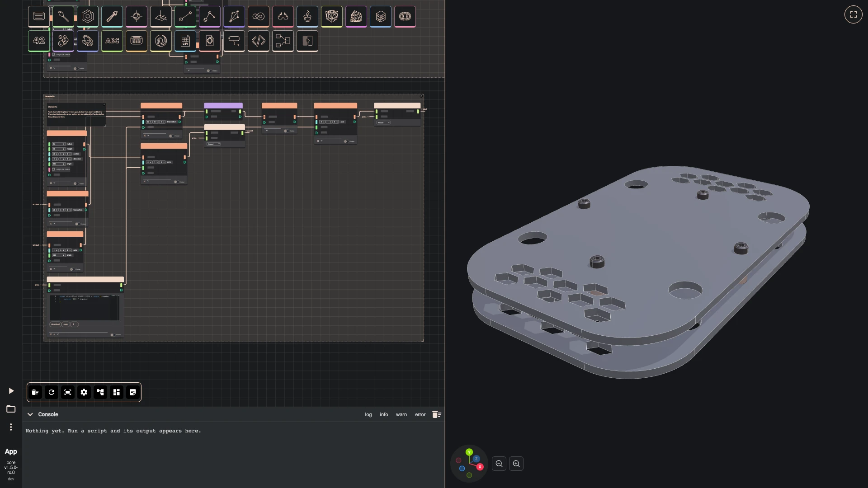The width and height of the screenshot is (868, 488).
Task: Toggle the warn filter in Console
Action: click(401, 414)
